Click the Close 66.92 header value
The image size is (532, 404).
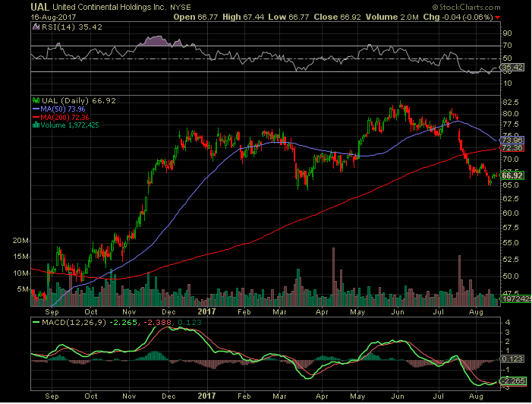(337, 17)
